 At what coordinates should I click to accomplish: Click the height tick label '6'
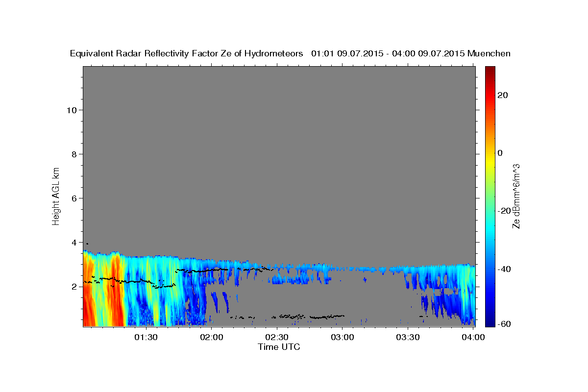tap(74, 198)
